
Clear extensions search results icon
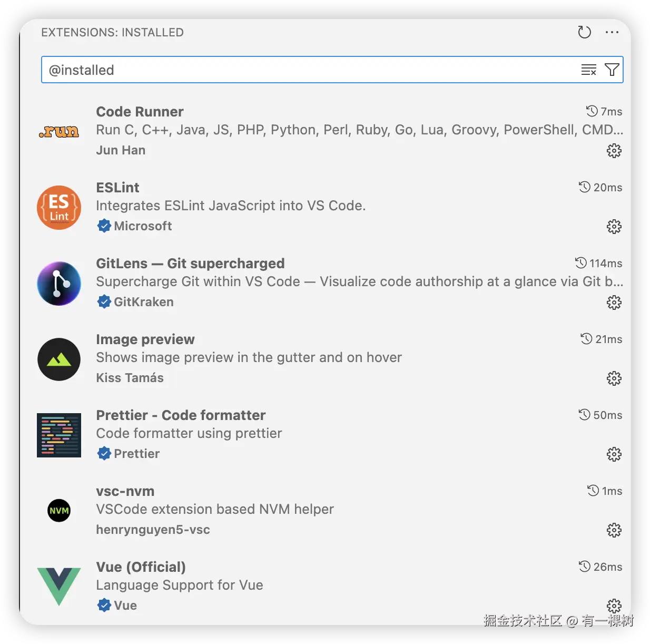[x=588, y=70]
